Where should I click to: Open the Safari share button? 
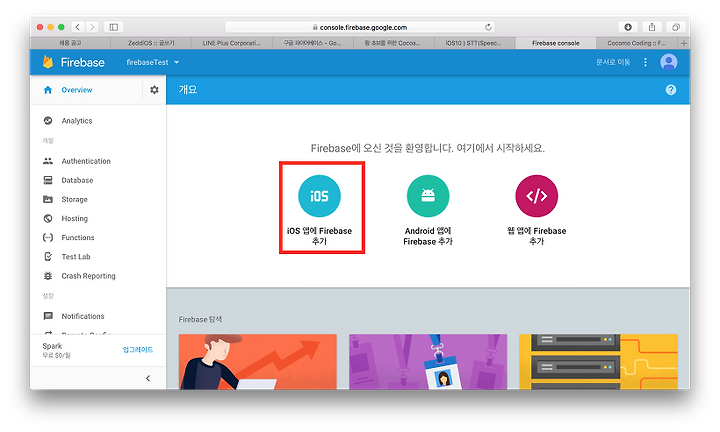[x=652, y=27]
